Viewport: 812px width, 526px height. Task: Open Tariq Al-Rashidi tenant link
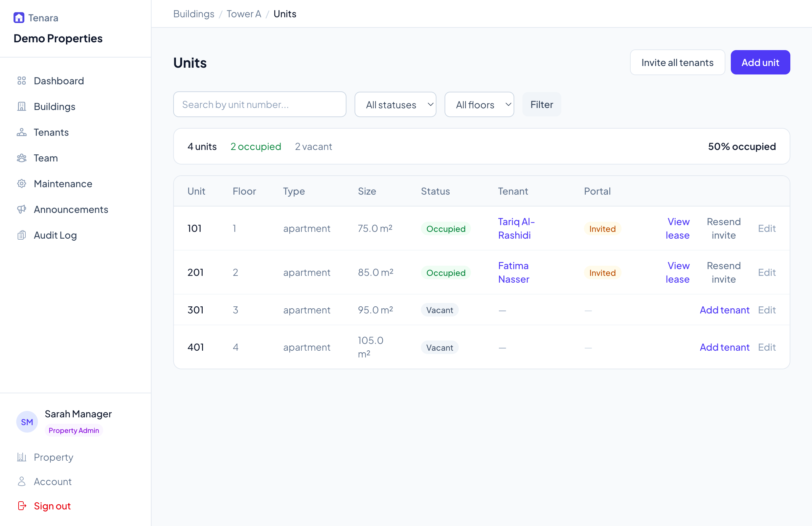[x=516, y=228]
